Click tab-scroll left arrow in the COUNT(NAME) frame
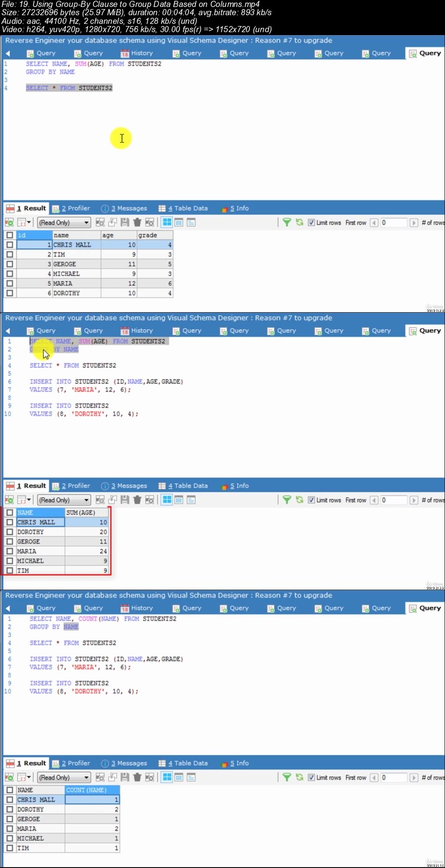Image resolution: width=445 pixels, height=868 pixels. coord(8,608)
